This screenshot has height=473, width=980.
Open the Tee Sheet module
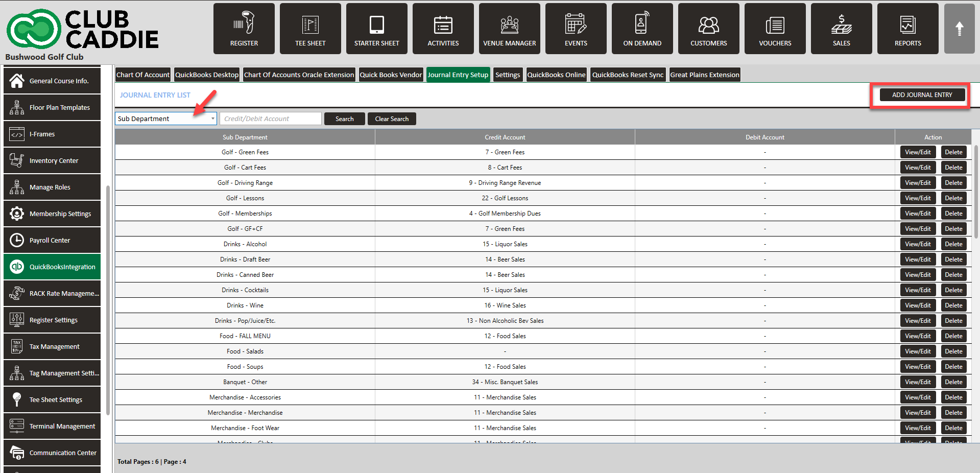click(310, 29)
